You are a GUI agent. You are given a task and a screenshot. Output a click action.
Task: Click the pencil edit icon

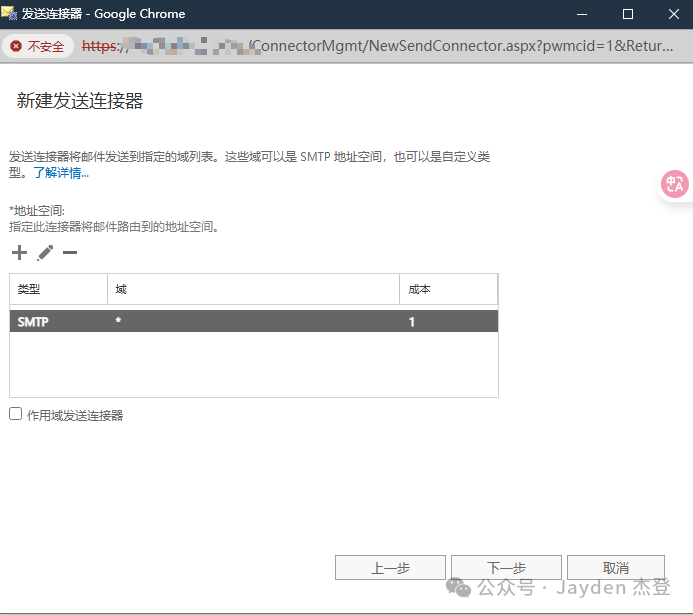(x=45, y=253)
